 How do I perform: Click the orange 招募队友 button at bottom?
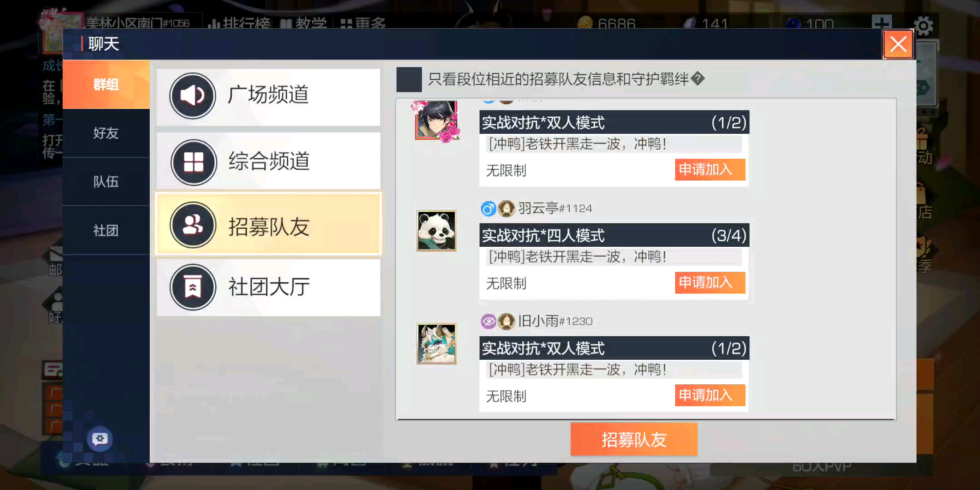pyautogui.click(x=634, y=439)
